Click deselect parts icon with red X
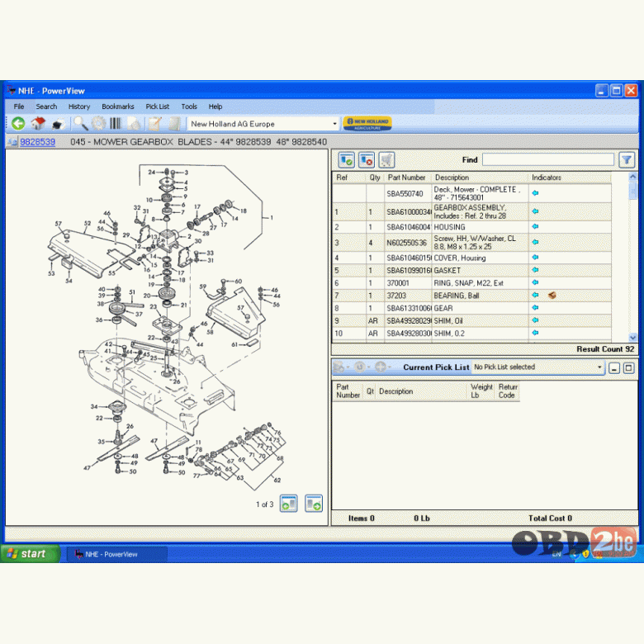644x644 pixels. click(x=367, y=160)
